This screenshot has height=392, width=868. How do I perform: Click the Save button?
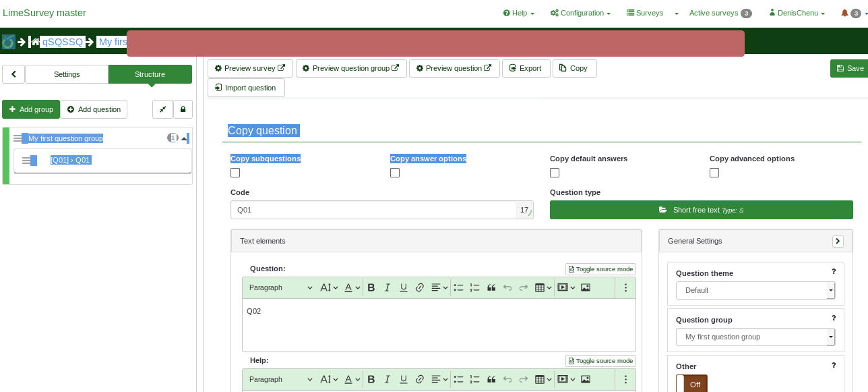pyautogui.click(x=850, y=68)
